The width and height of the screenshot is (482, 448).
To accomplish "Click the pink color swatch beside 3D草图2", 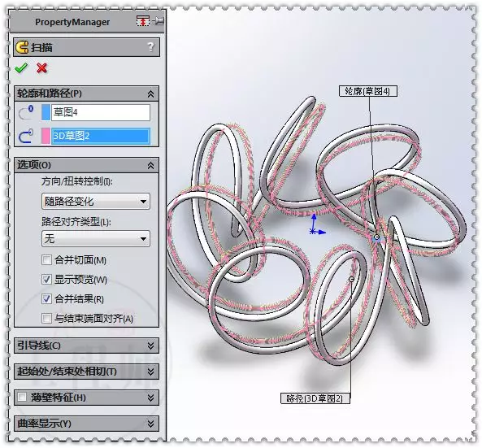I will coord(46,136).
